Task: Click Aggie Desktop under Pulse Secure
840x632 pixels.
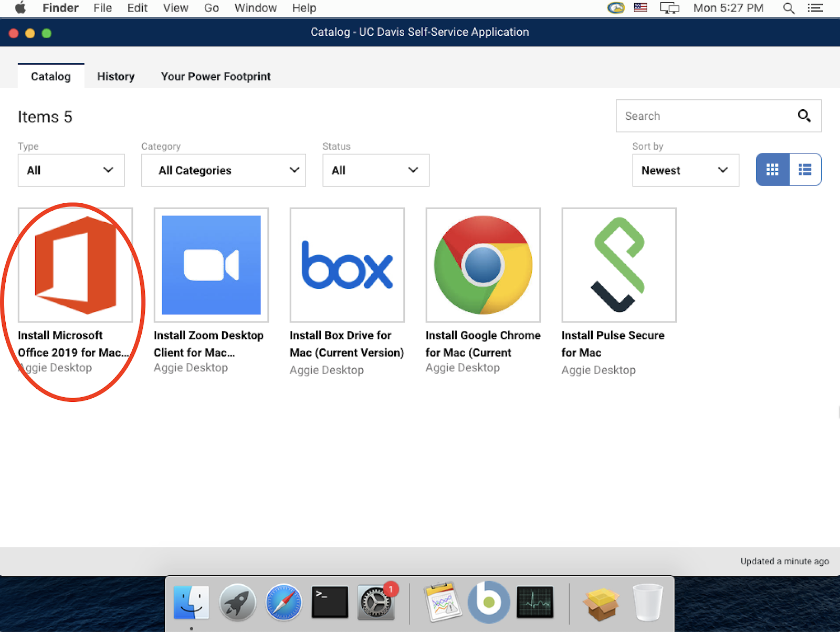Action: (598, 370)
